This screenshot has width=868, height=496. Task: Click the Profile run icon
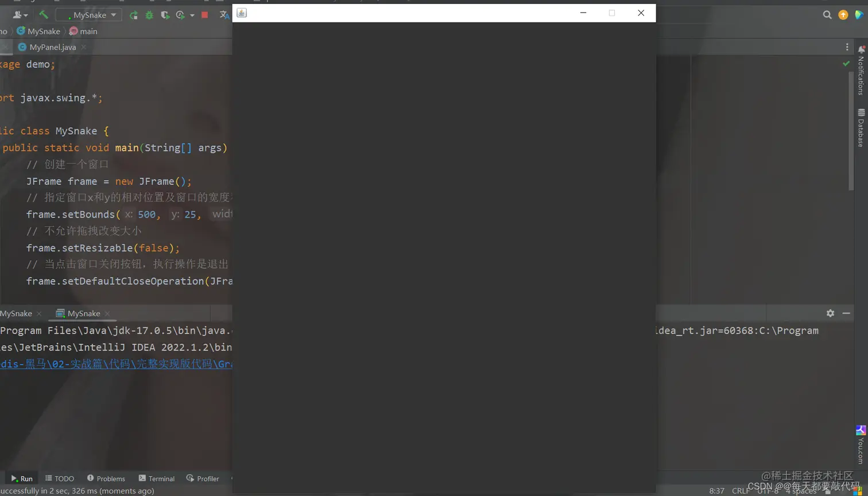pos(180,15)
